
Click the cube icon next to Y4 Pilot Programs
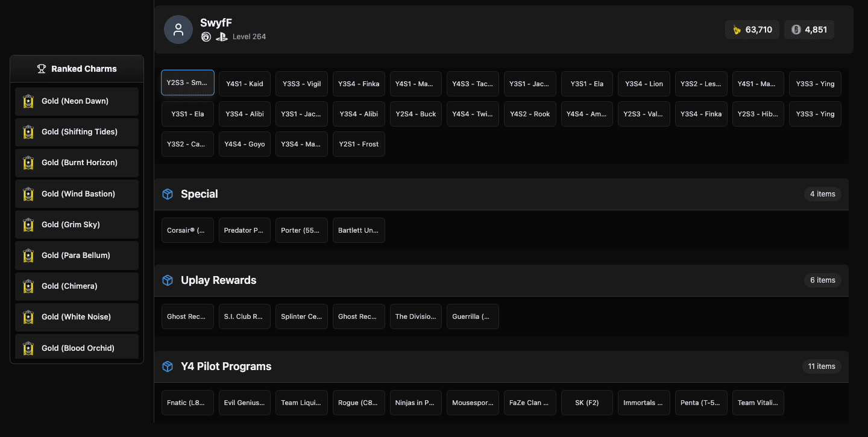[168, 366]
